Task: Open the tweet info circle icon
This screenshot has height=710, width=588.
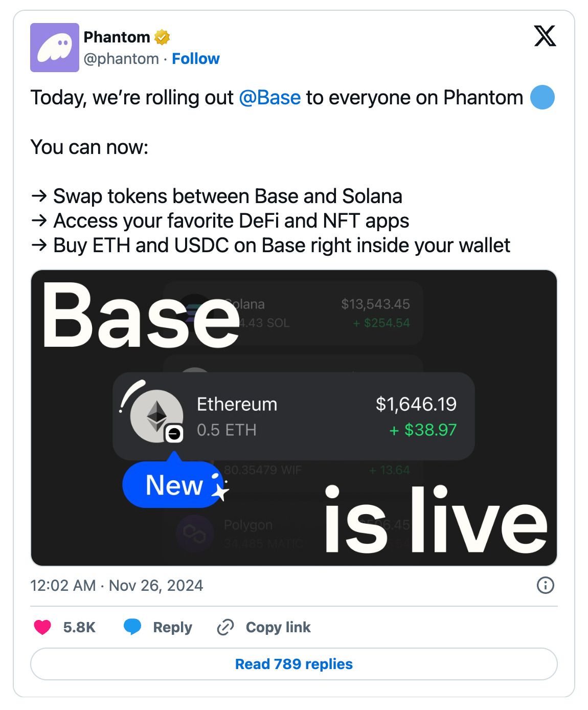Action: tap(546, 585)
